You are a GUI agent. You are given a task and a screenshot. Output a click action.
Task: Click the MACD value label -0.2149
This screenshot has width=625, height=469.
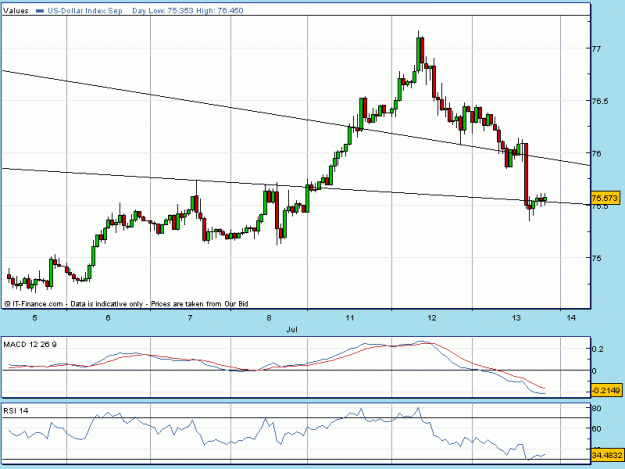point(606,390)
